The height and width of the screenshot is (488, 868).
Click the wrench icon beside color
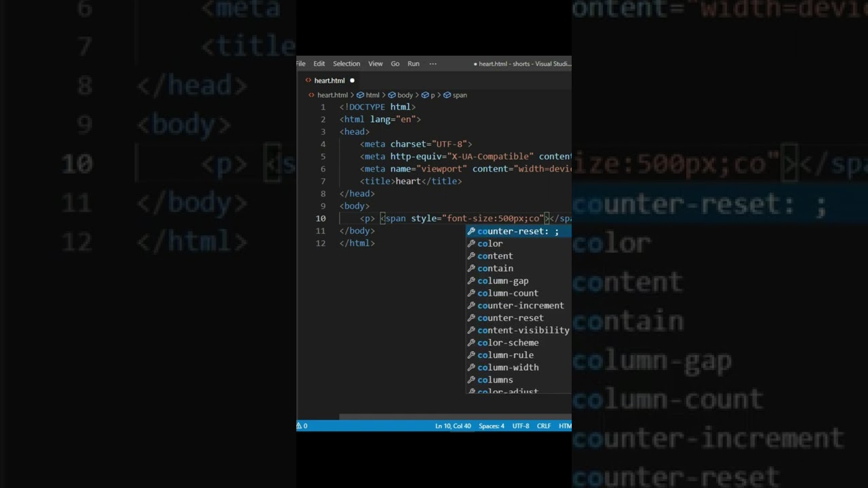tap(471, 244)
